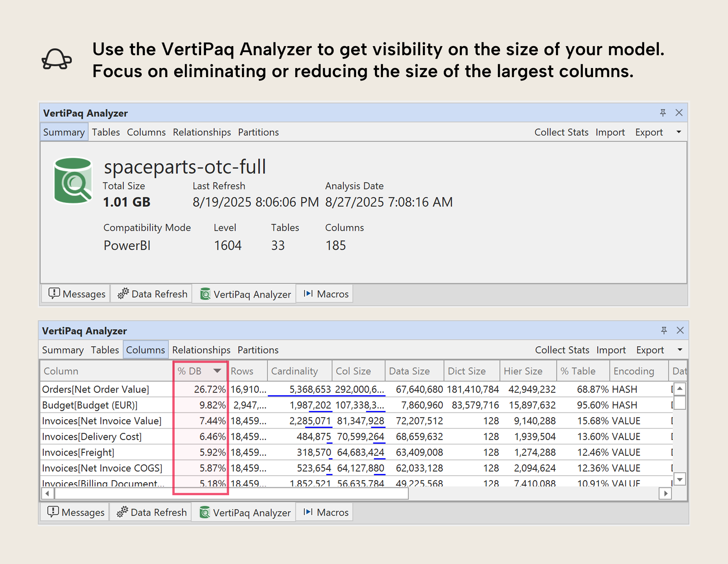Screen dimensions: 728x564
Task: Click the 1.01 GB total size value
Action: (x=127, y=202)
